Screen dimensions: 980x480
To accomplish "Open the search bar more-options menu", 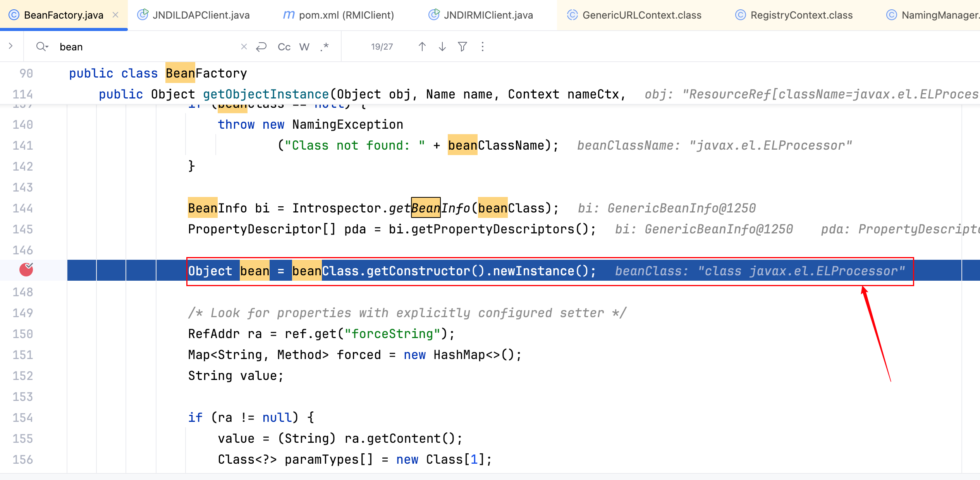I will point(482,47).
